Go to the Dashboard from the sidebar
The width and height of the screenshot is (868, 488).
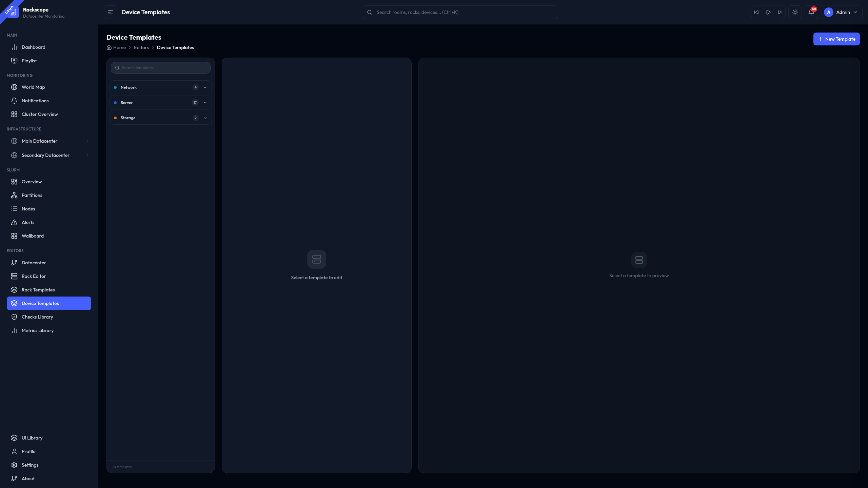(x=34, y=47)
